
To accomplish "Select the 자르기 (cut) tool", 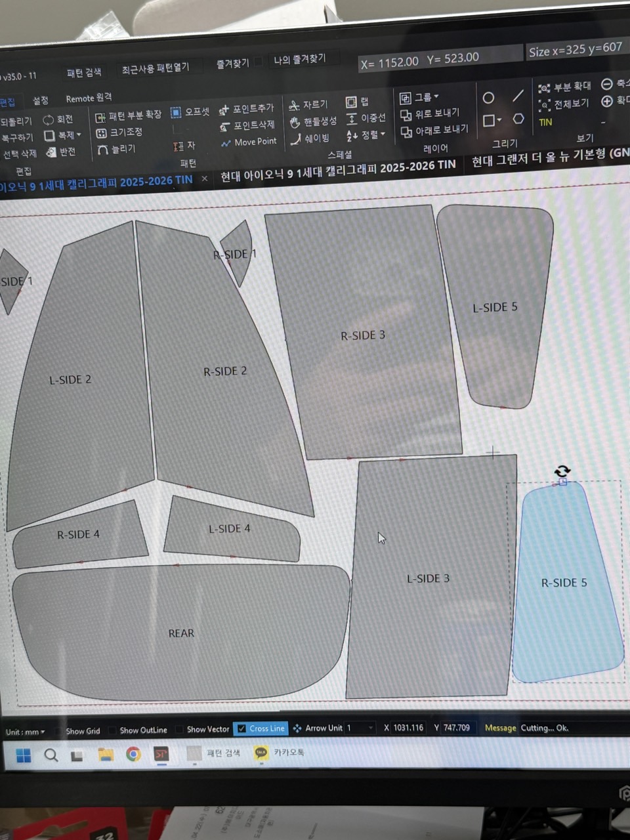I will pos(308,105).
